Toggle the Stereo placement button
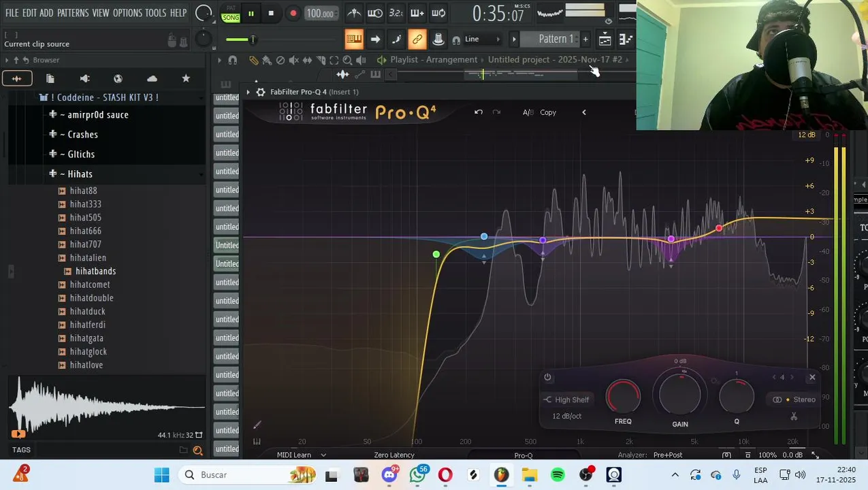This screenshot has width=868, height=490. (x=794, y=399)
